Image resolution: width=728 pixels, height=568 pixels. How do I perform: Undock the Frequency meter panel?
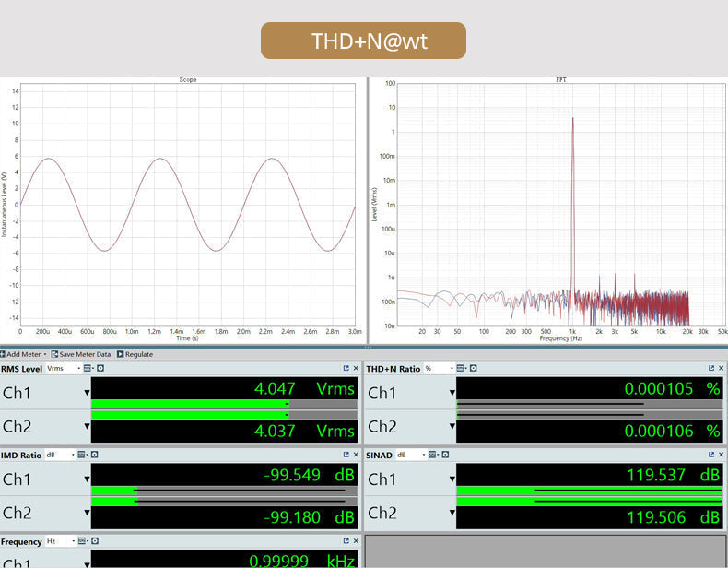pyautogui.click(x=346, y=541)
